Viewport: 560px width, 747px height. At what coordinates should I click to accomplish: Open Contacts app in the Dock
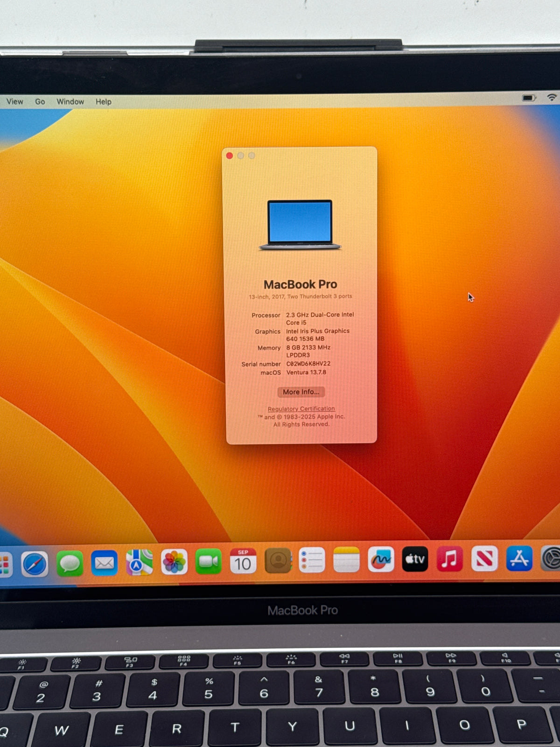[x=278, y=560]
